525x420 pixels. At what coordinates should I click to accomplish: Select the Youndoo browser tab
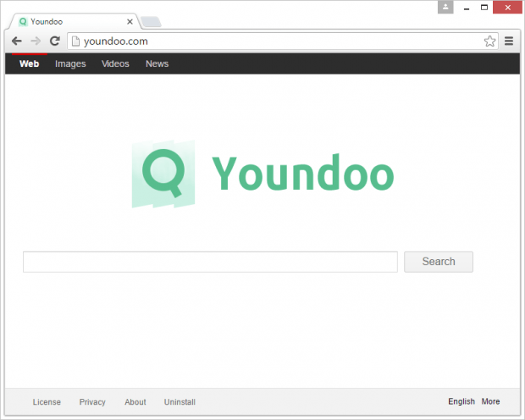coord(74,22)
